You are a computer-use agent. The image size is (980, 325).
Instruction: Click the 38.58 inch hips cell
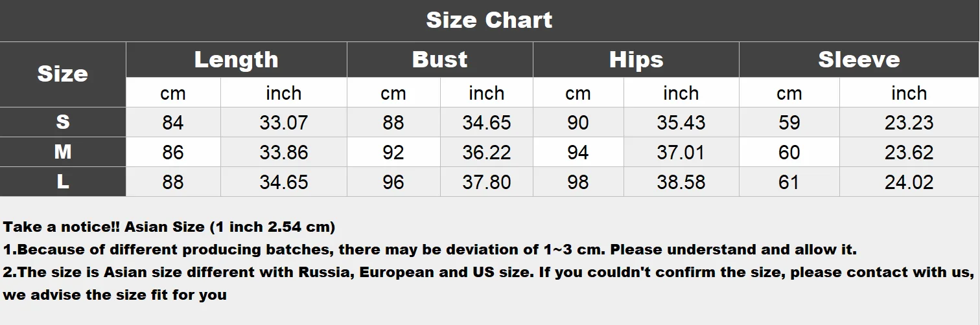[681, 182]
